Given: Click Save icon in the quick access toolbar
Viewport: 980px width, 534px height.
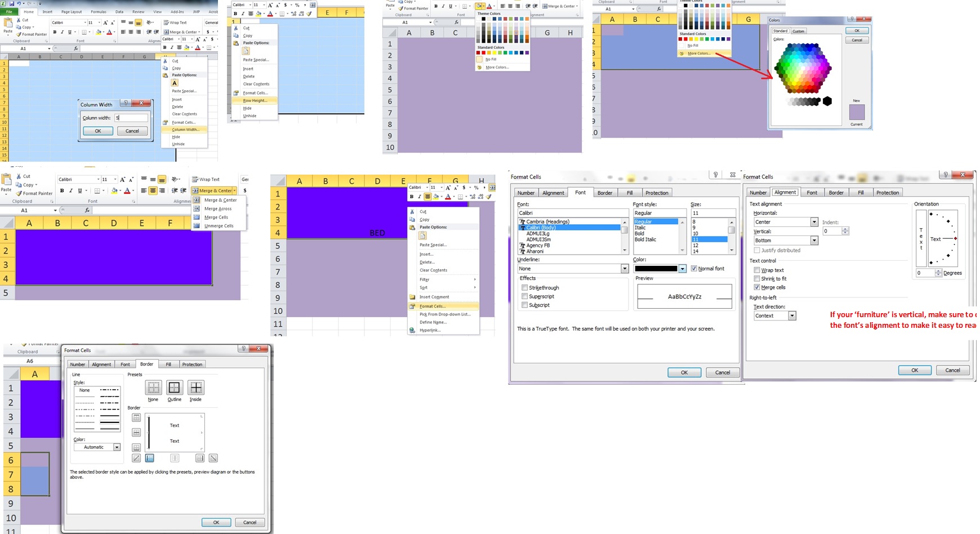Looking at the screenshot, I should 11,3.
